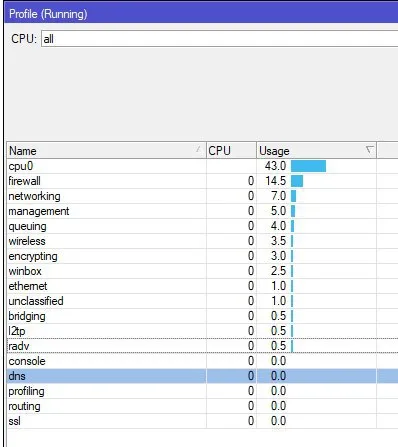Click the Usage column sort arrow indicator
Screen dimensions: 398x447
pos(369,150)
